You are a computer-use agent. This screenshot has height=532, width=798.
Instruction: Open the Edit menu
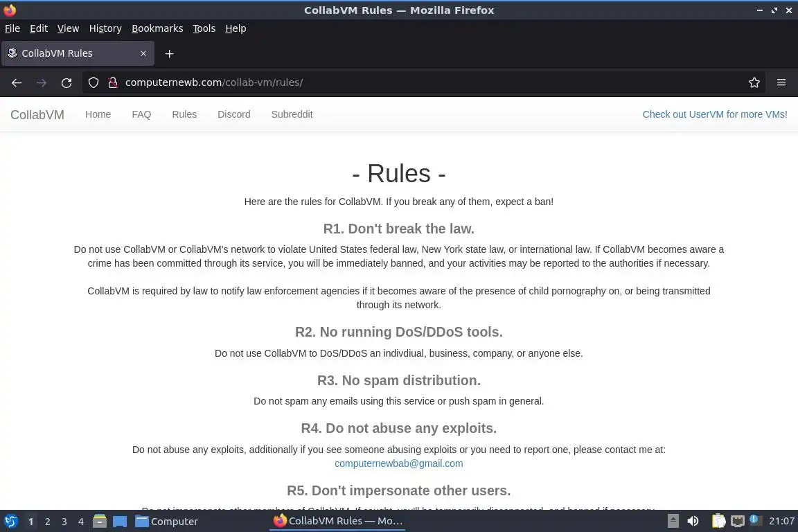pos(39,28)
